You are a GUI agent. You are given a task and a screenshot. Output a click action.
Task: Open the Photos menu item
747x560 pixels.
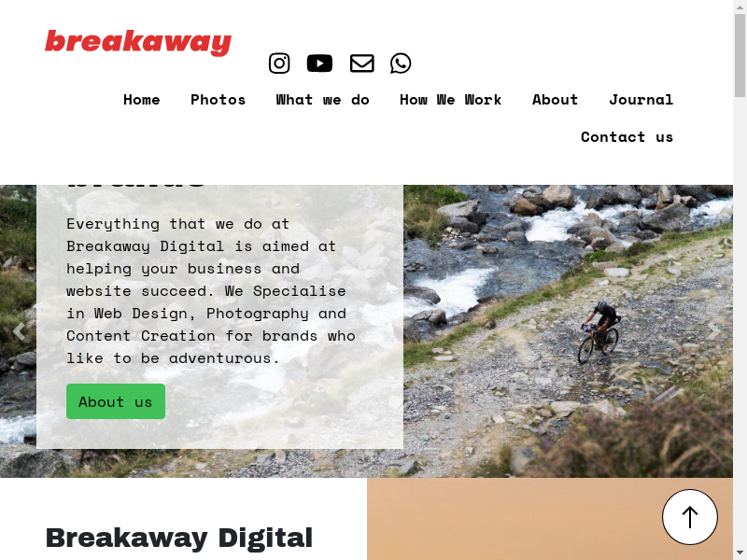218,100
